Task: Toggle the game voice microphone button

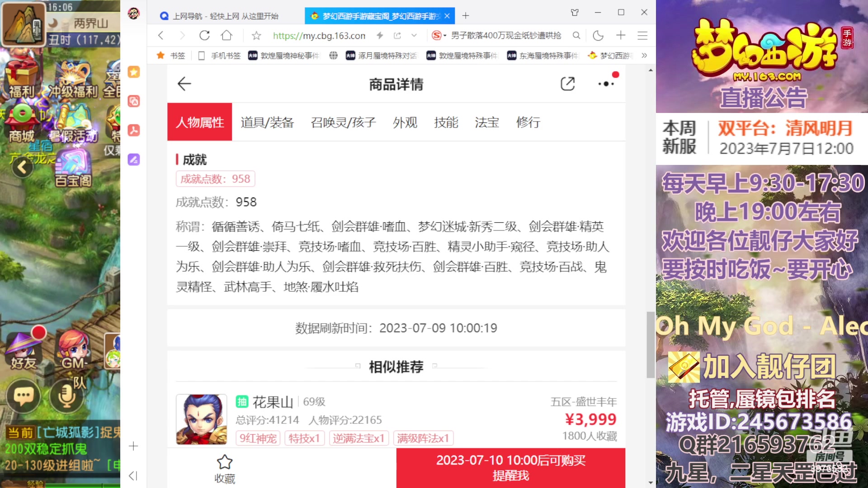Action: pyautogui.click(x=66, y=396)
